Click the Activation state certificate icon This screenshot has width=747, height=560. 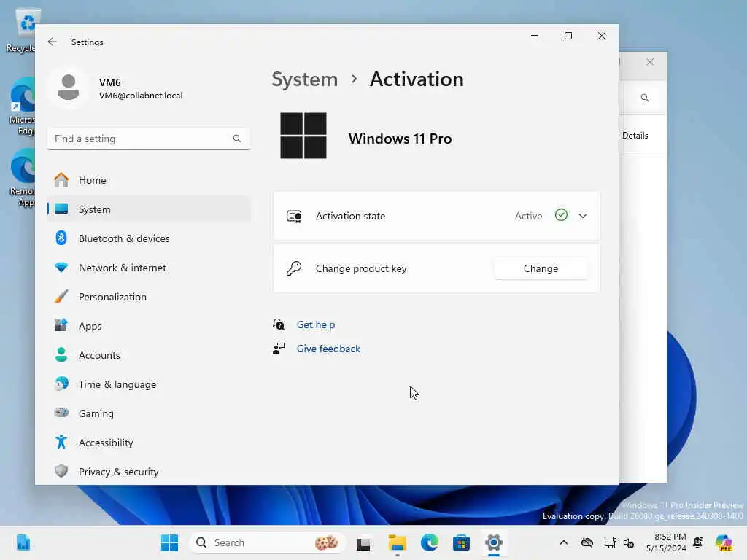point(294,216)
